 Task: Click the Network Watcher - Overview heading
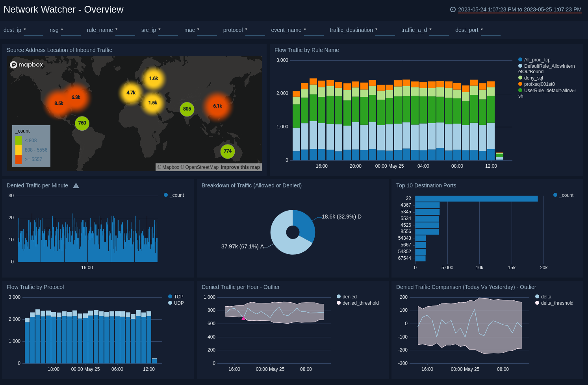(x=63, y=9)
